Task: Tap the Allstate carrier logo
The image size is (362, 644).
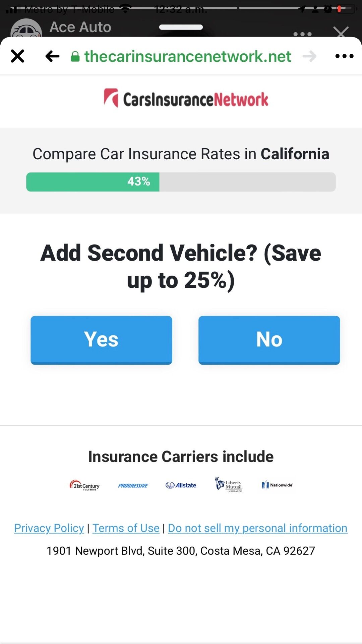Action: (x=181, y=485)
